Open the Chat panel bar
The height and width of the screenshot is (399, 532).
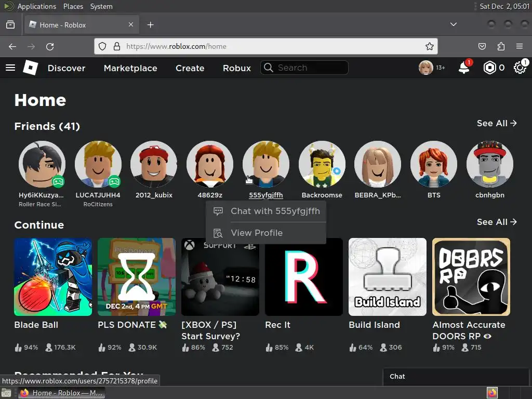(456, 377)
